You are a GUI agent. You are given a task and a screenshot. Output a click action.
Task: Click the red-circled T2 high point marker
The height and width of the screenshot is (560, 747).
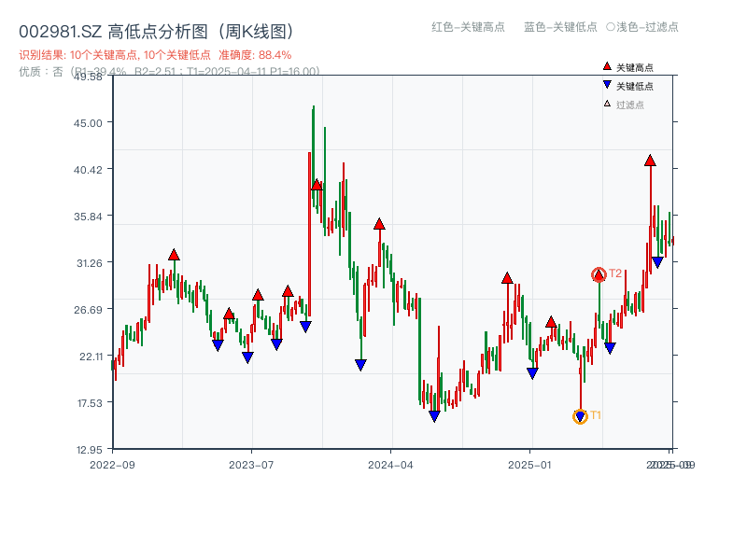599,273
